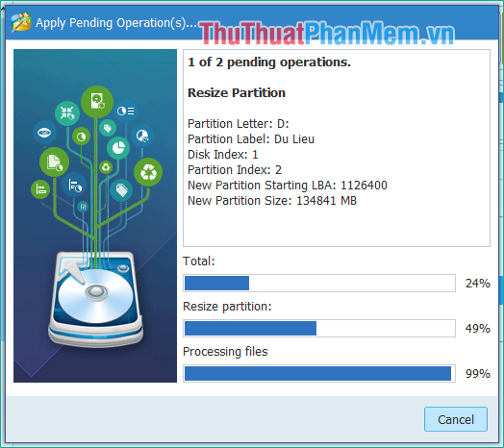Click the white pie chart icon

(118, 148)
